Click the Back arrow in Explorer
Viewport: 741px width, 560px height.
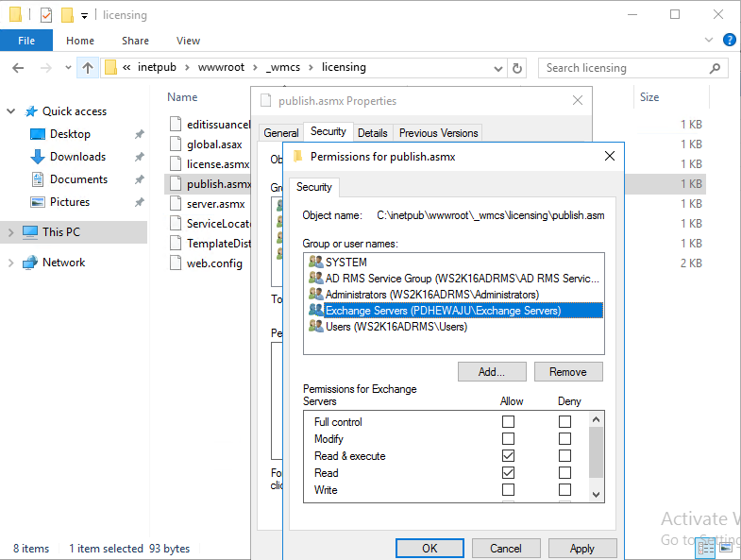[x=18, y=68]
